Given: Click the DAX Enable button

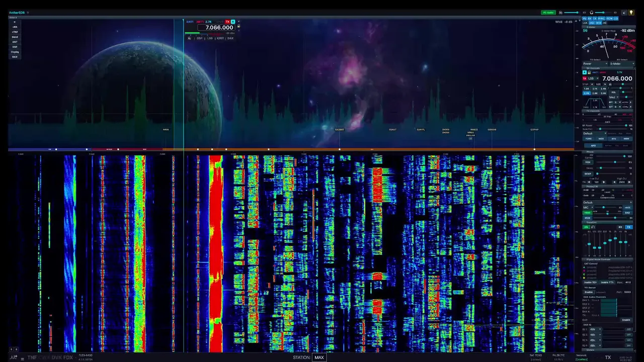Looking at the screenshot, I should (626, 320).
